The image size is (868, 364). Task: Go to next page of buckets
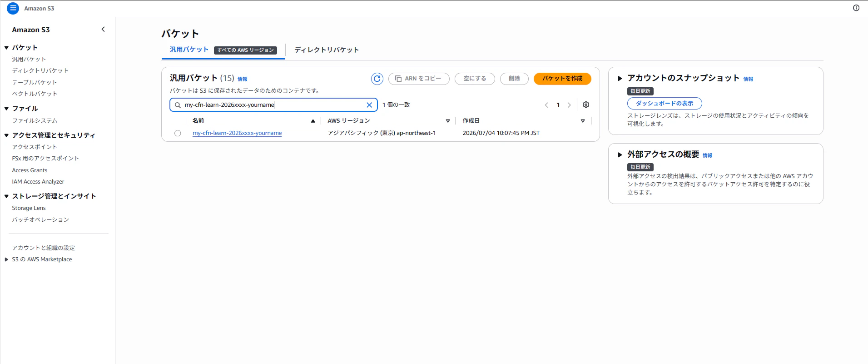[569, 105]
